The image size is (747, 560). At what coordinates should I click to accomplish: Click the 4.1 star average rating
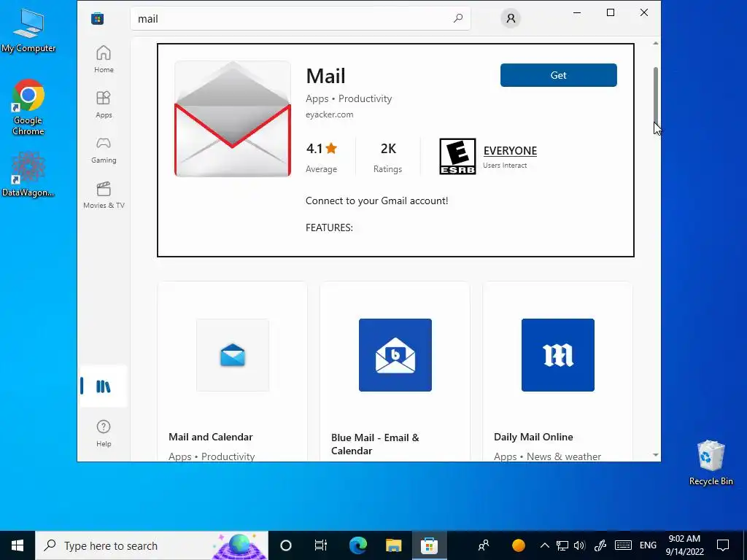click(x=322, y=157)
